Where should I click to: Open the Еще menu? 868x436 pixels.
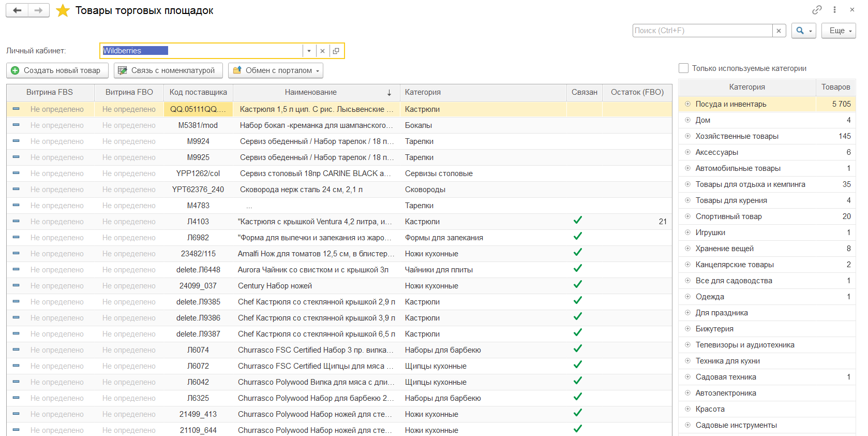838,31
